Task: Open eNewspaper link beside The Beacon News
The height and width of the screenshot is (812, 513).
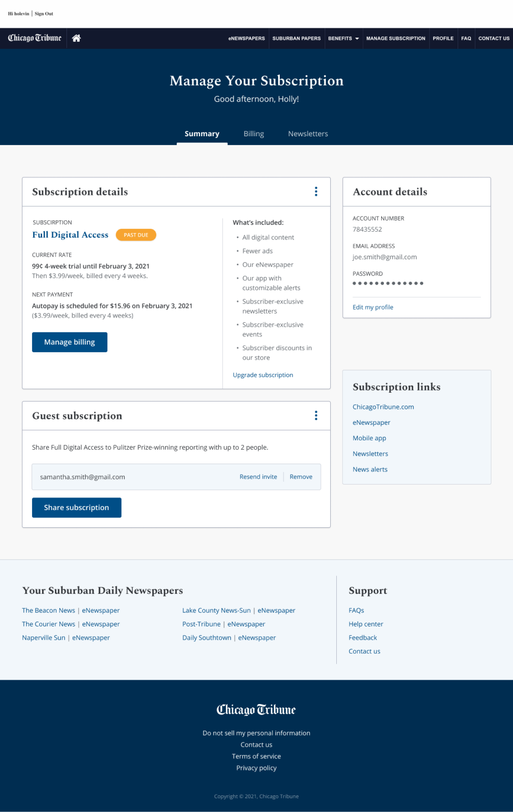Action: (101, 610)
